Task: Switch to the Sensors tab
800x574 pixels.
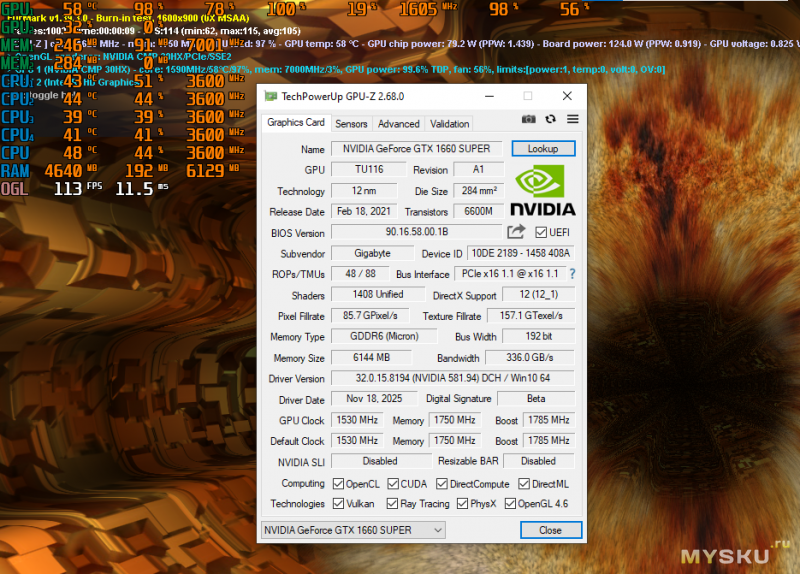Action: click(x=351, y=124)
